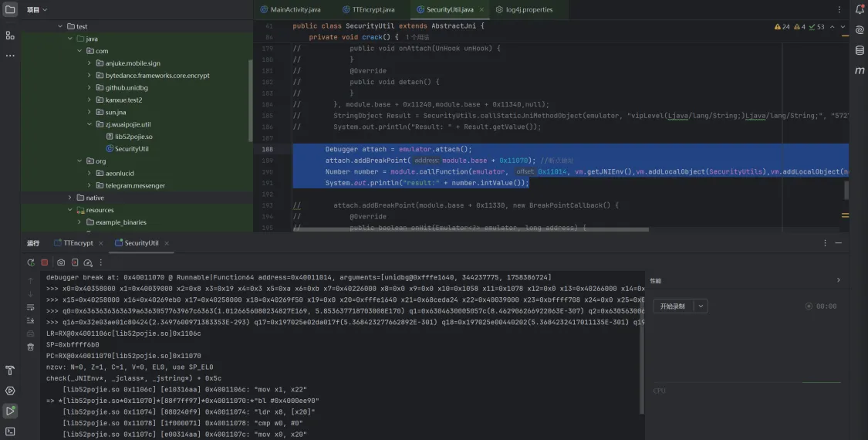Expand the github.unidbg package

90,87
